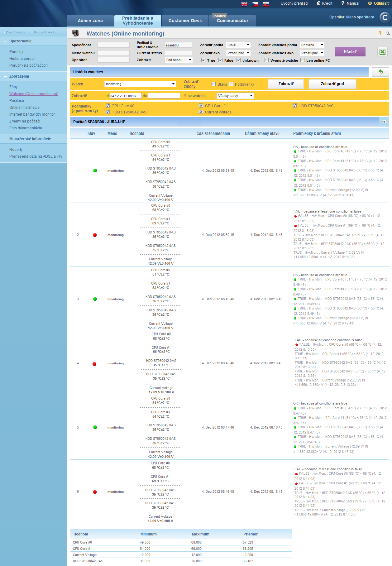Toggle the Unknown filter checkbox
The width and height of the screenshot is (392, 566).
[238, 60]
